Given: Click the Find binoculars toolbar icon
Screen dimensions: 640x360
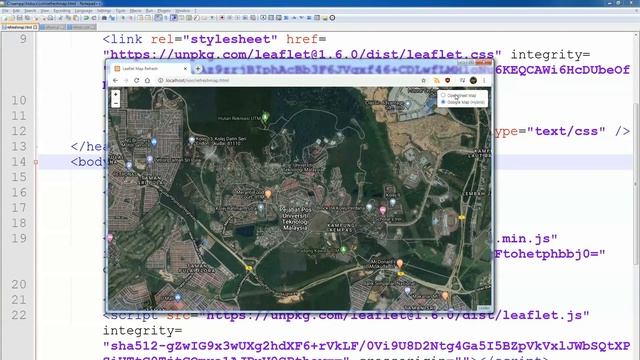Looking at the screenshot, I should (104, 18).
